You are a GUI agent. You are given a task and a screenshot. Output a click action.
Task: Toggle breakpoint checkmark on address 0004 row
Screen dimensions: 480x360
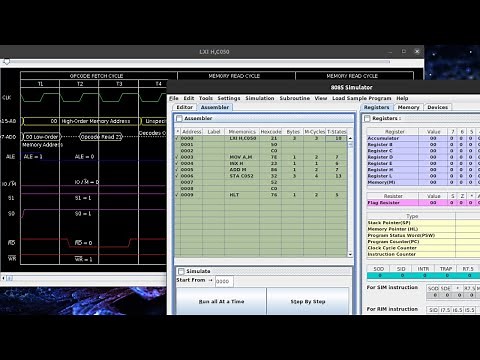pyautogui.click(x=177, y=163)
